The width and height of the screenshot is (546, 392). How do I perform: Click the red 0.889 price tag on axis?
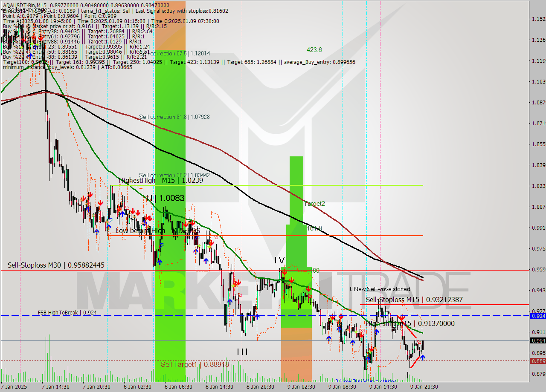coord(537,361)
